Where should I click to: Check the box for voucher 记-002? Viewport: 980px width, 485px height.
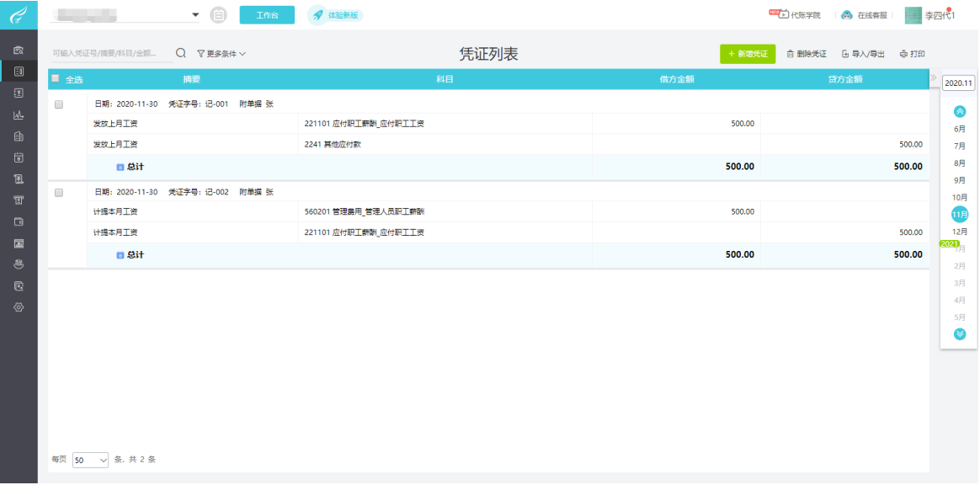pyautogui.click(x=59, y=193)
